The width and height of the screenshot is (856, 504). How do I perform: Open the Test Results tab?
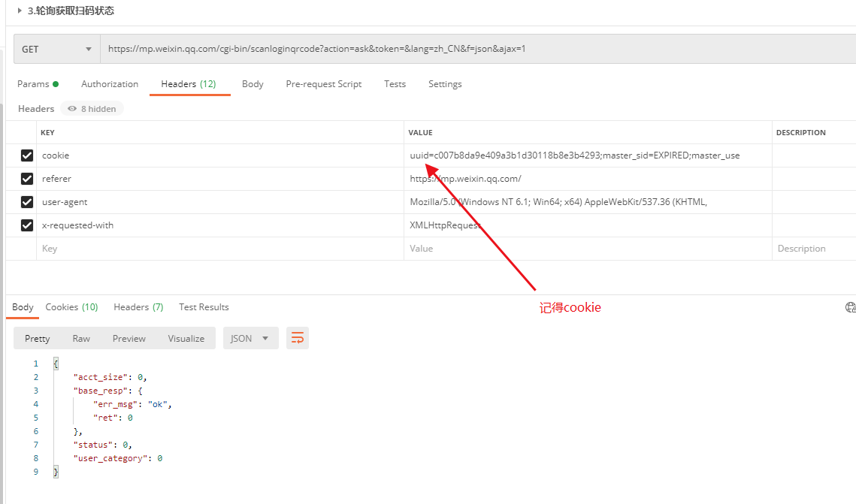pyautogui.click(x=204, y=307)
